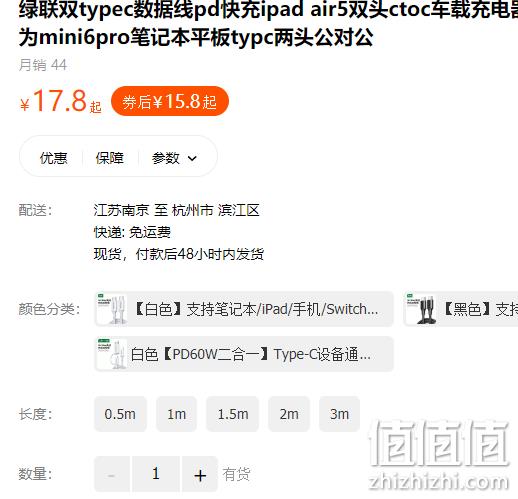Choose the 2m length
This screenshot has width=518, height=499.
[x=289, y=414]
